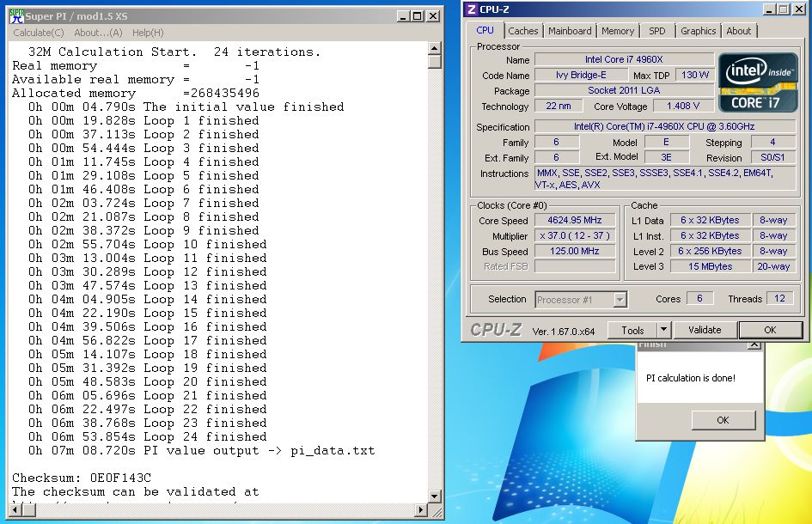Maximize the Super PI window
812x524 pixels.
[418, 16]
